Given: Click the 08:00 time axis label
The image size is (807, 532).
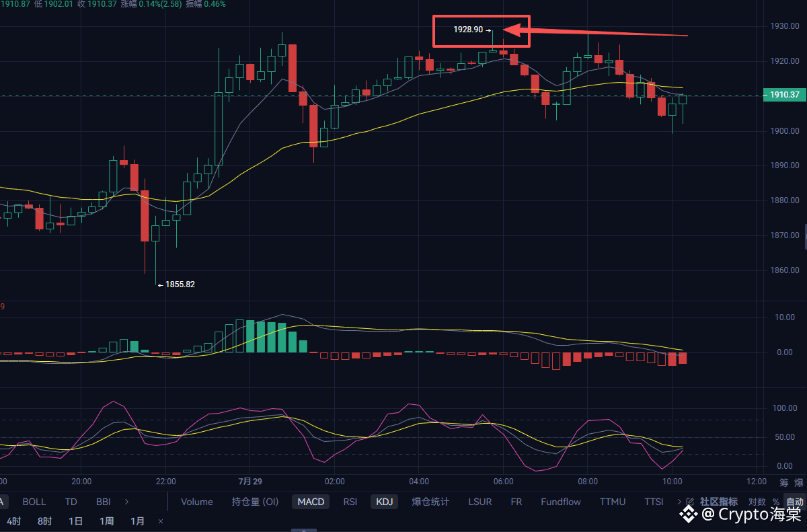Looking at the screenshot, I should 588,482.
